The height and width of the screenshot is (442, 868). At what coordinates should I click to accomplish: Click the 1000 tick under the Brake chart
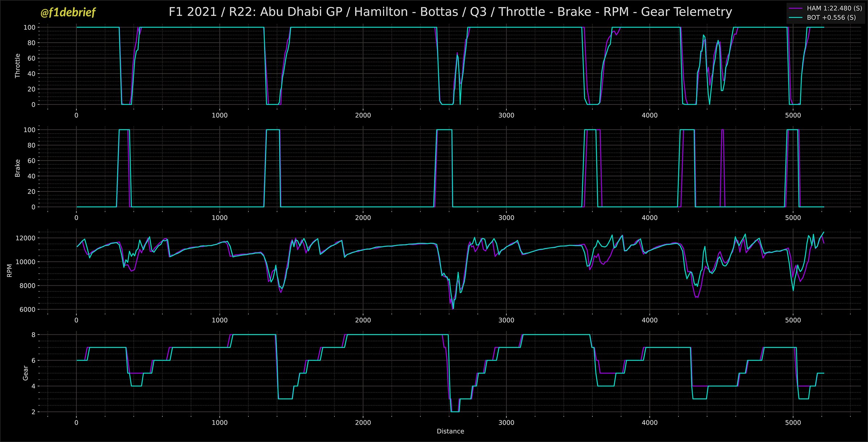click(x=220, y=218)
